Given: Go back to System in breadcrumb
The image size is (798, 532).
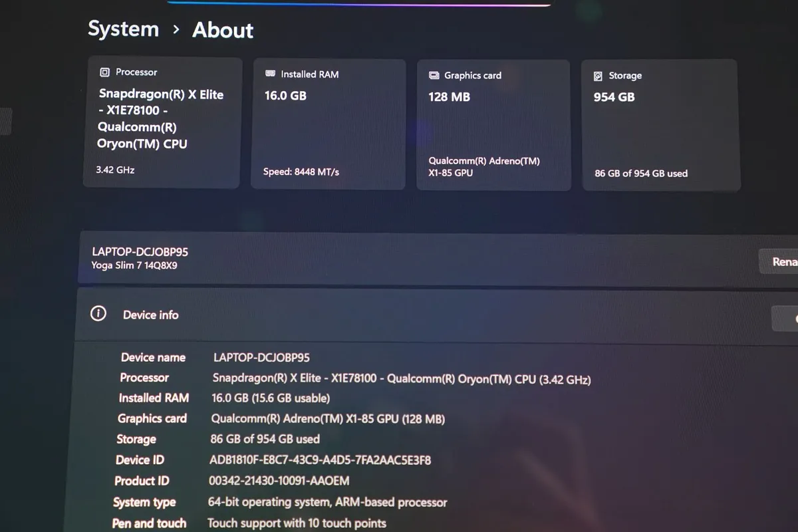Looking at the screenshot, I should (124, 29).
